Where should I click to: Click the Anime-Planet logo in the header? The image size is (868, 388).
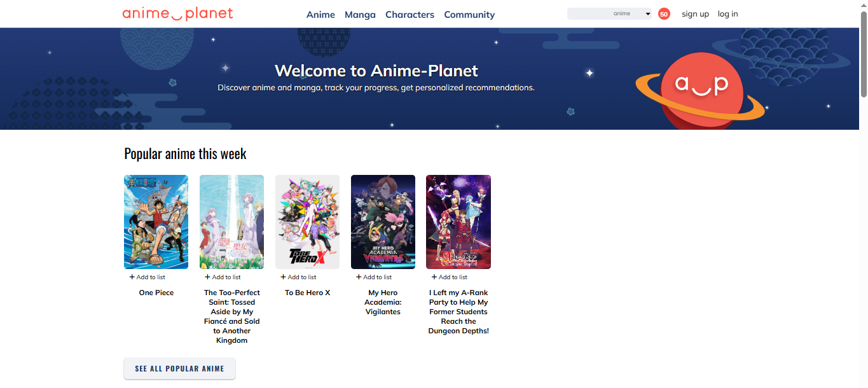(177, 13)
